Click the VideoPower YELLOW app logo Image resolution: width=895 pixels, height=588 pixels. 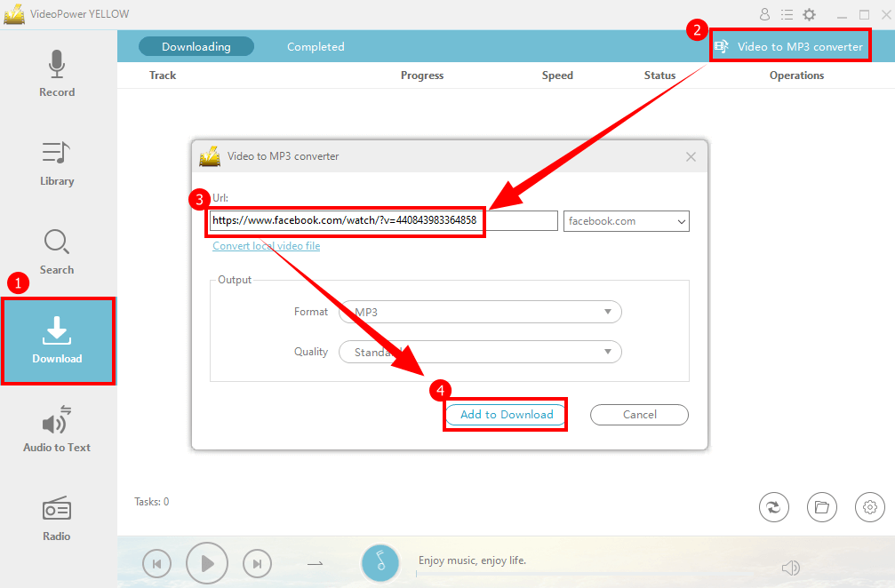click(x=14, y=14)
